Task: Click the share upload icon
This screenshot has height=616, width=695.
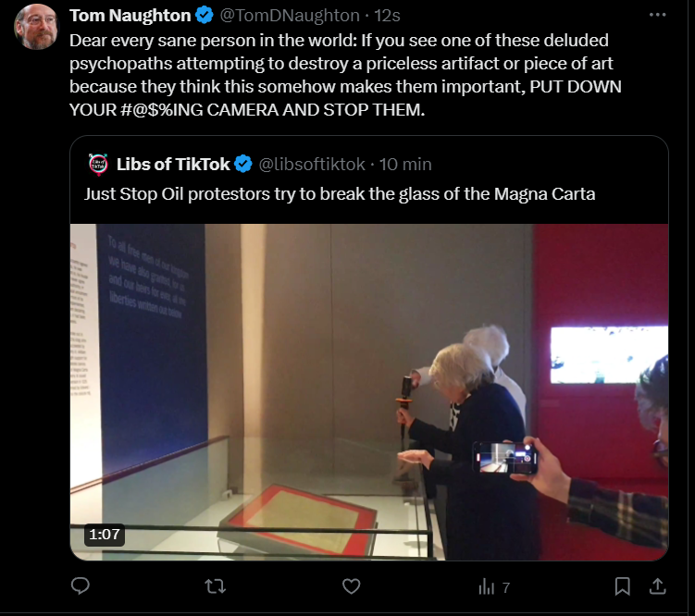Action: (658, 586)
